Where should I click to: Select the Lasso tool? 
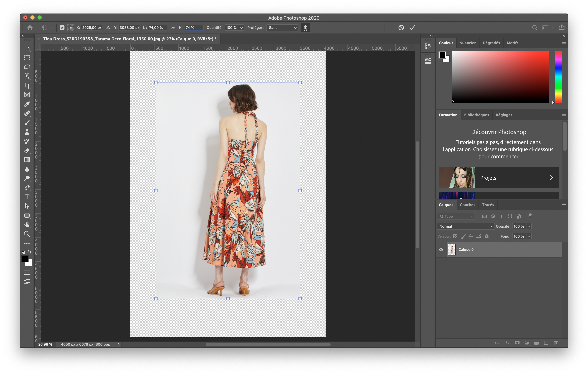pos(27,67)
